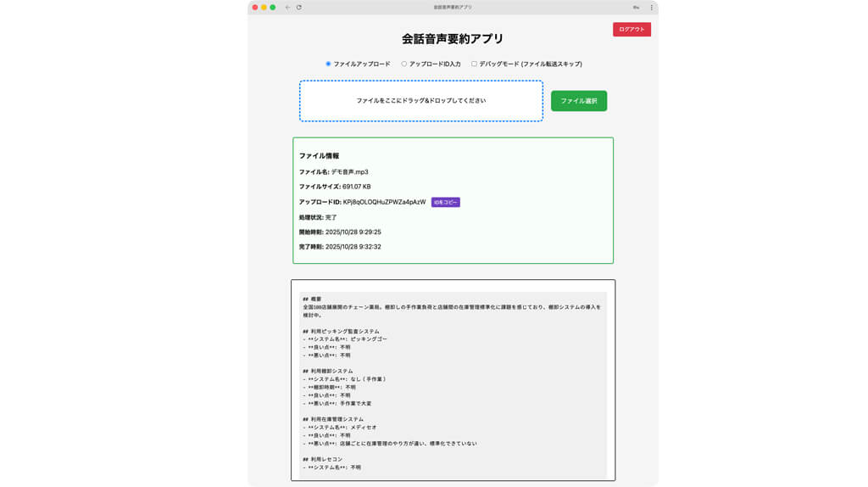
Task: Click the ## 利用棚卸システム heading
Action: (328, 372)
